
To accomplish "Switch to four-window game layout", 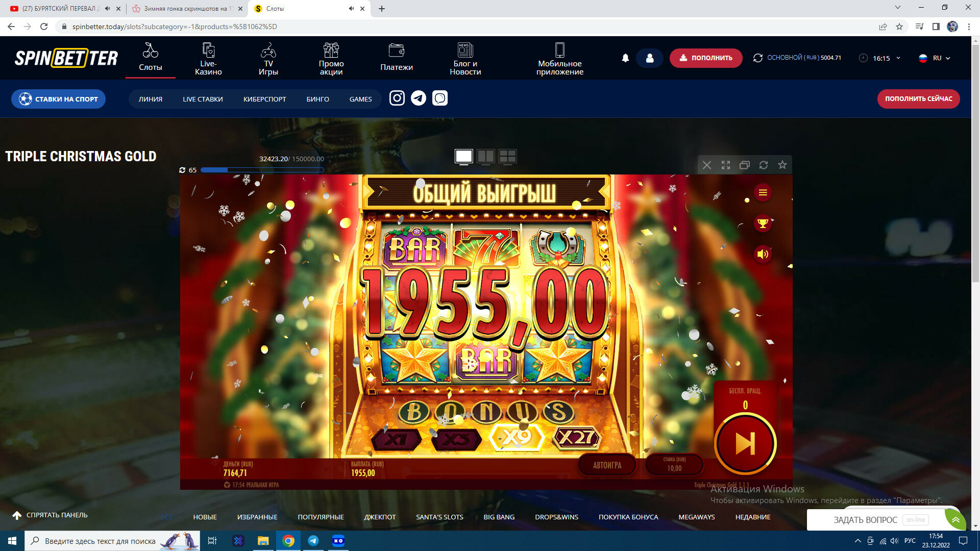I will (507, 156).
